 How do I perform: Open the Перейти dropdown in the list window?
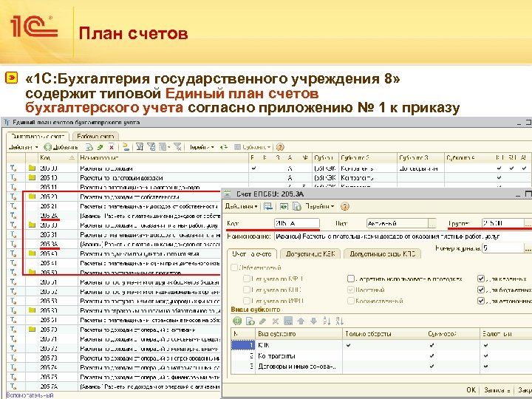pos(202,147)
